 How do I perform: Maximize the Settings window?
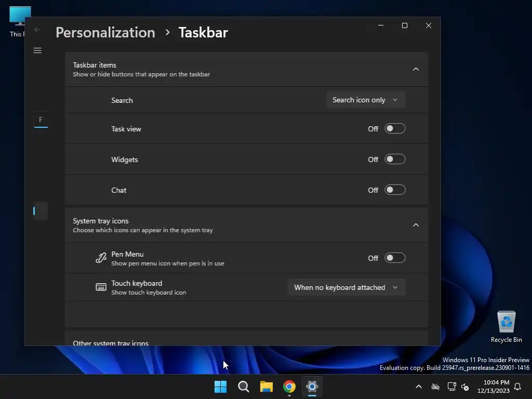click(404, 25)
